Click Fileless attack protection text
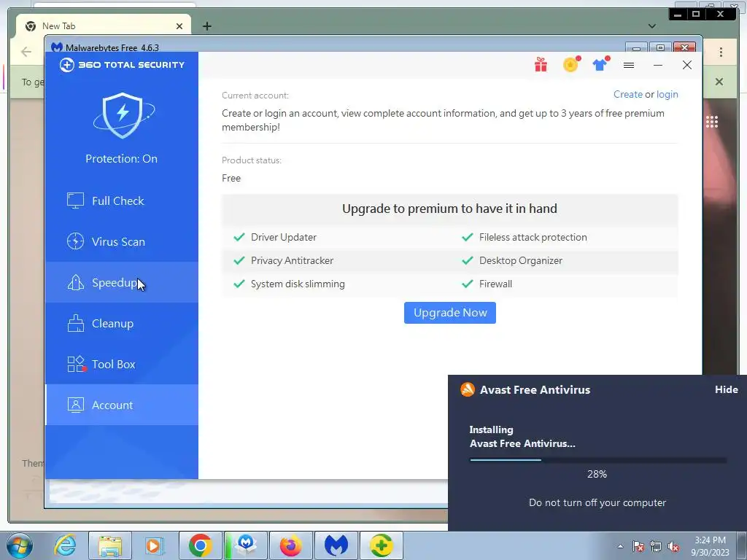747x560 pixels. click(533, 237)
